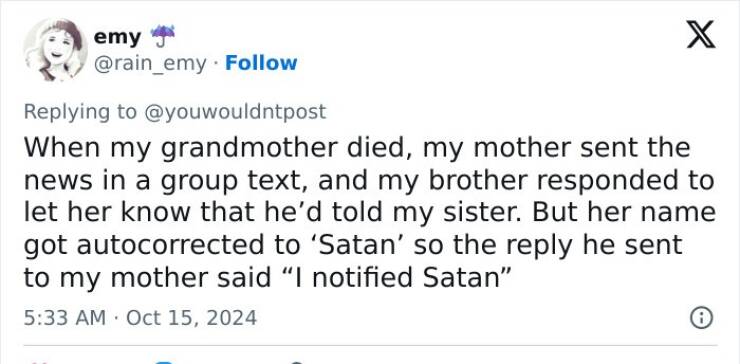Follow the rain_emy account

[261, 63]
